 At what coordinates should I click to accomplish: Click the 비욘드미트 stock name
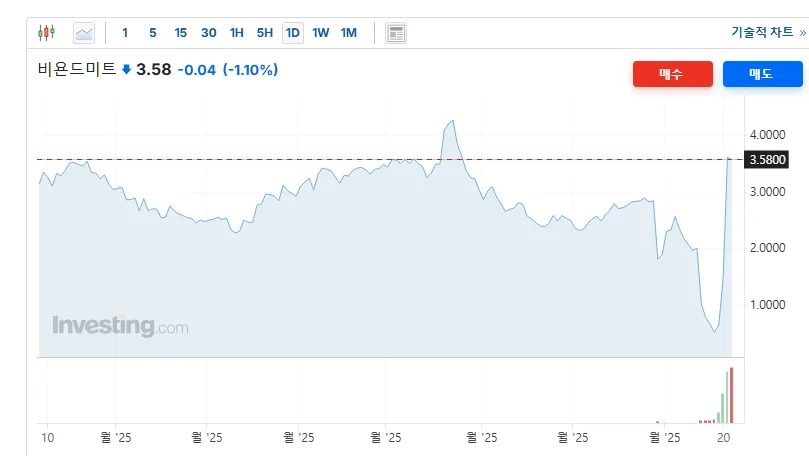pyautogui.click(x=77, y=70)
